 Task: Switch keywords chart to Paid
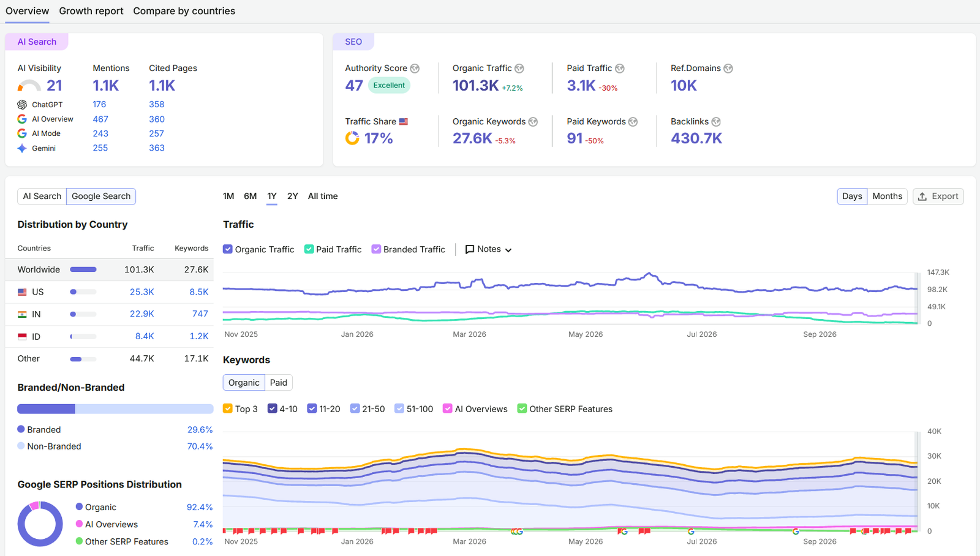279,383
